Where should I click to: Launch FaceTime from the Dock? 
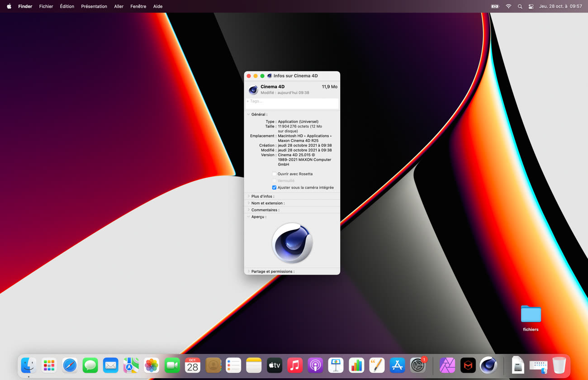[172, 365]
